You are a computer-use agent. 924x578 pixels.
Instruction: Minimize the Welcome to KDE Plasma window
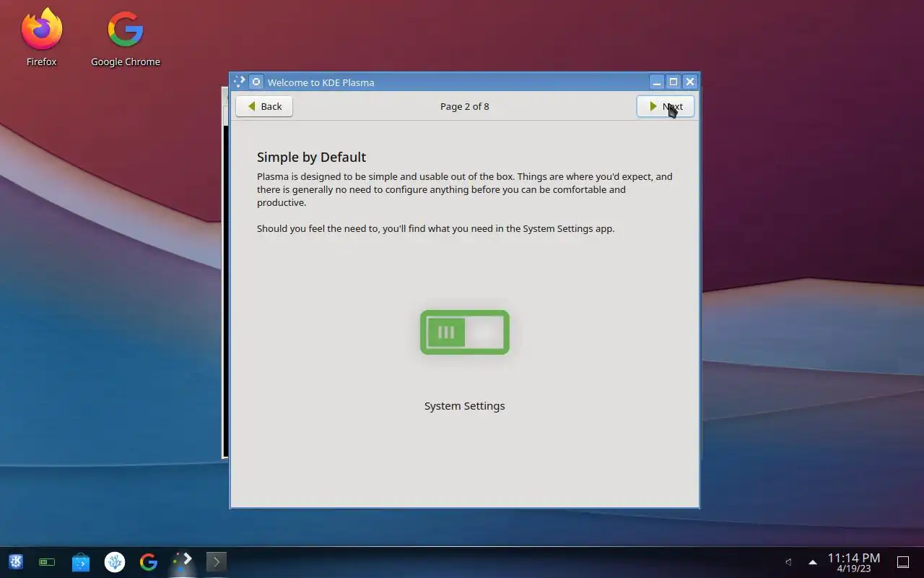656,82
